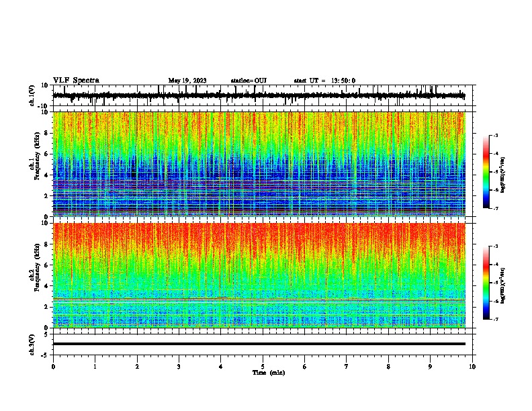Click time axis tick label "5"

(x=263, y=367)
